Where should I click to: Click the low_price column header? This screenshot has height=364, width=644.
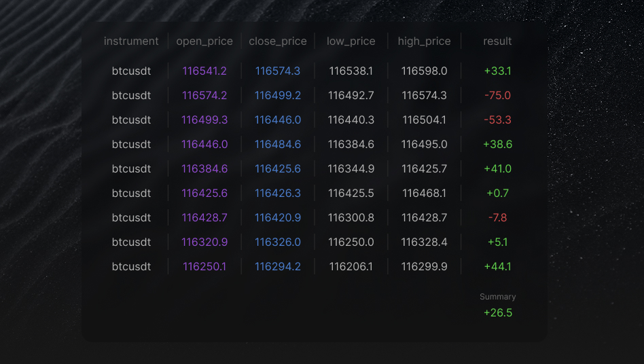coord(351,41)
